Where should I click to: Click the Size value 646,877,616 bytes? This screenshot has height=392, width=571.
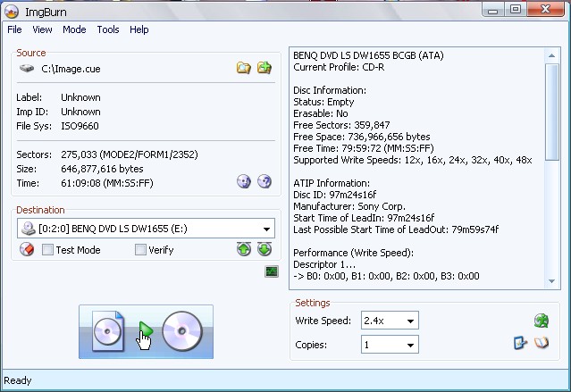pos(102,169)
